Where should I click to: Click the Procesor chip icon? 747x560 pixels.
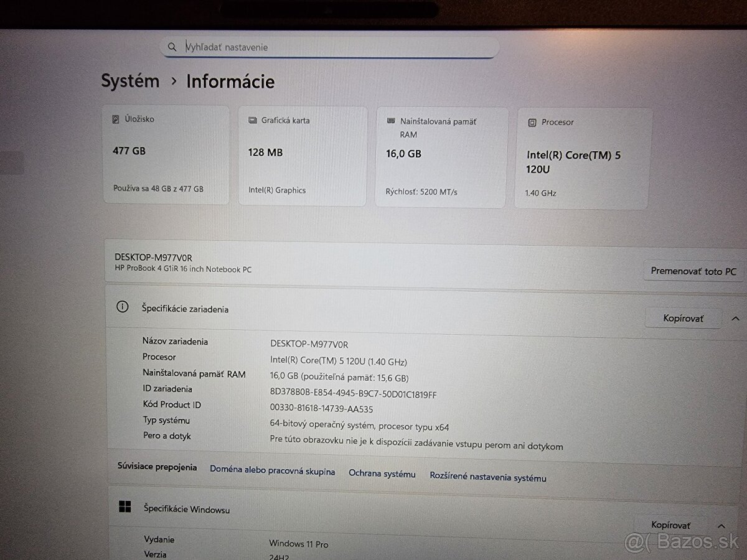532,122
